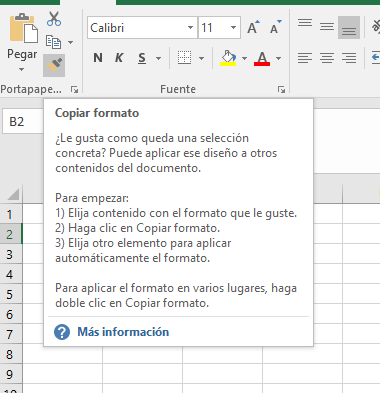The width and height of the screenshot is (380, 393).
Task: Expand the font size dropdown arrow
Action: click(x=233, y=28)
